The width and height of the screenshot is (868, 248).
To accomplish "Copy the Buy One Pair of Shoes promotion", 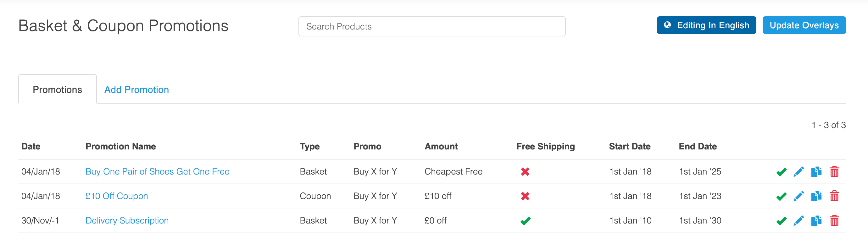I will pyautogui.click(x=816, y=172).
